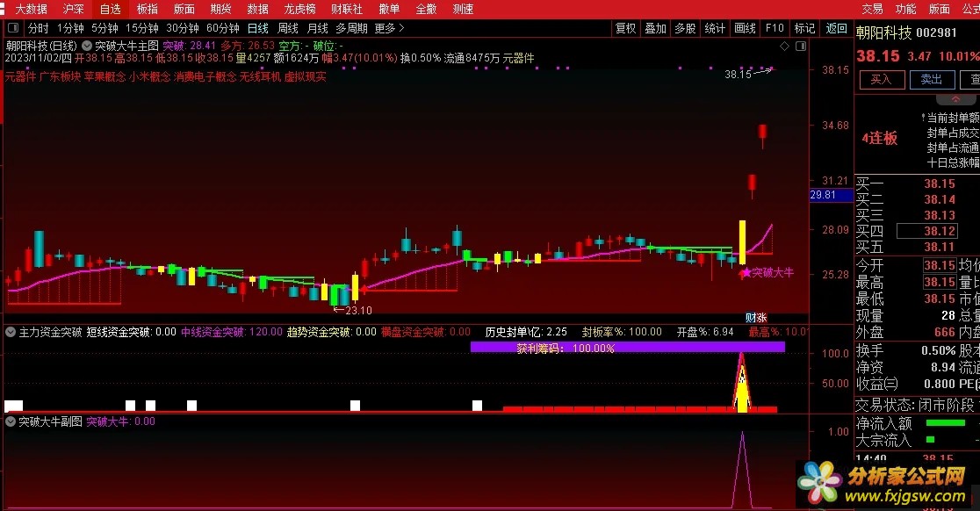Viewport: 980px width, 511px height.
Task: Open the first 版面 menu
Action: 184,9
